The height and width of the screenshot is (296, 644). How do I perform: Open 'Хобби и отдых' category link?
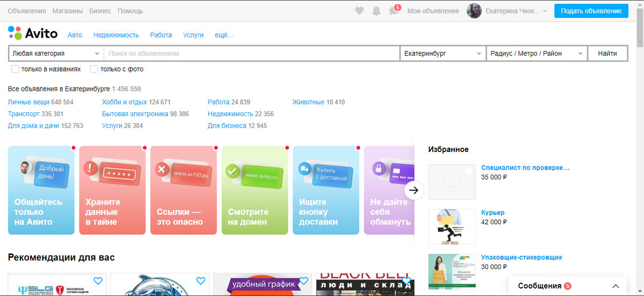(125, 102)
